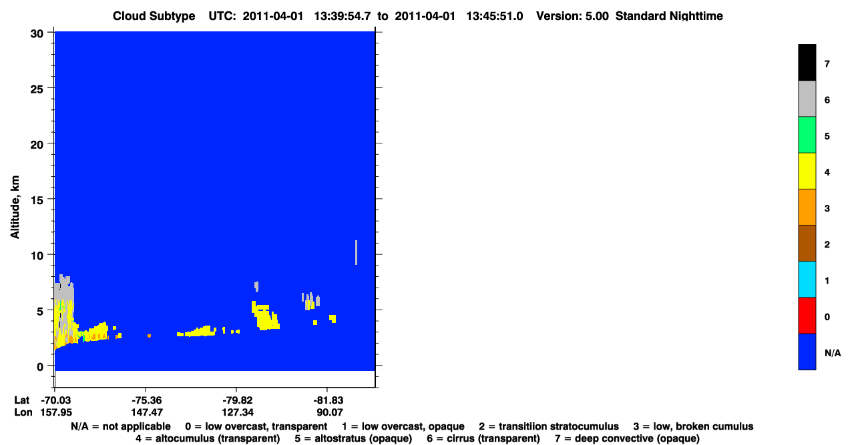Click latitude value -70.03
868x445 pixels.
[x=55, y=400]
